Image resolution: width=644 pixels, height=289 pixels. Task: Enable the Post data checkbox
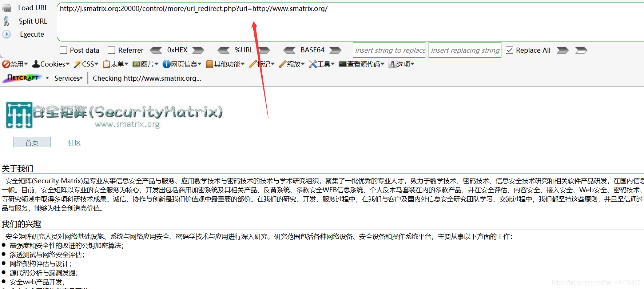click(63, 50)
